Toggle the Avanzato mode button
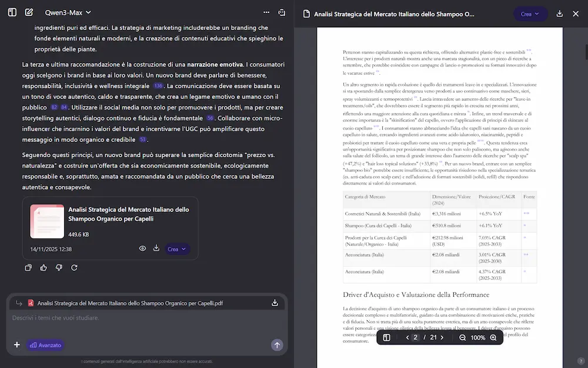This screenshot has width=588, height=368. tap(45, 345)
